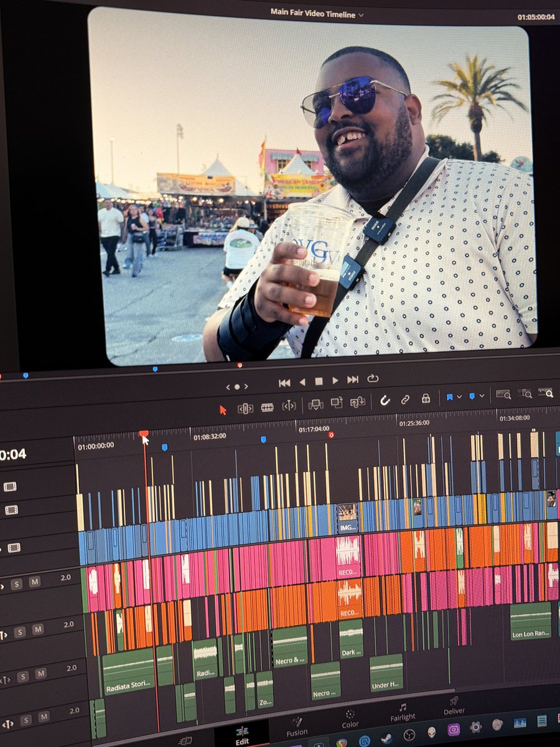Stop playback with the square button

[x=319, y=381]
